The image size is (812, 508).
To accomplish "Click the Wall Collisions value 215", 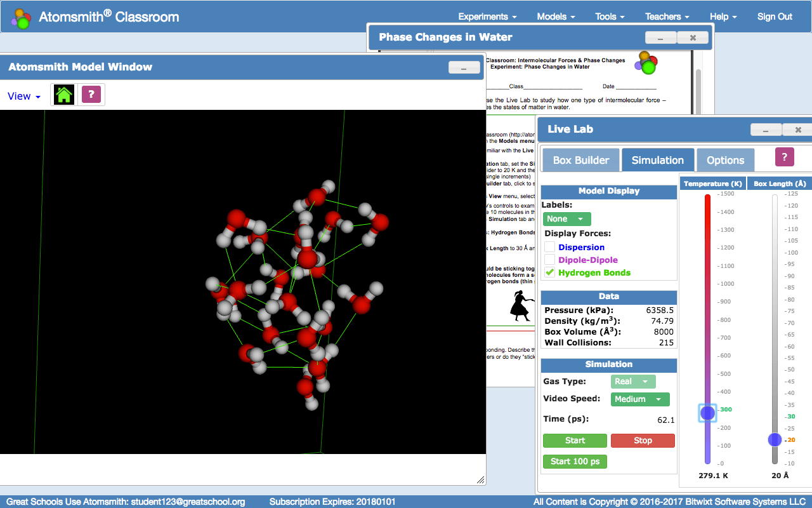I will point(666,343).
